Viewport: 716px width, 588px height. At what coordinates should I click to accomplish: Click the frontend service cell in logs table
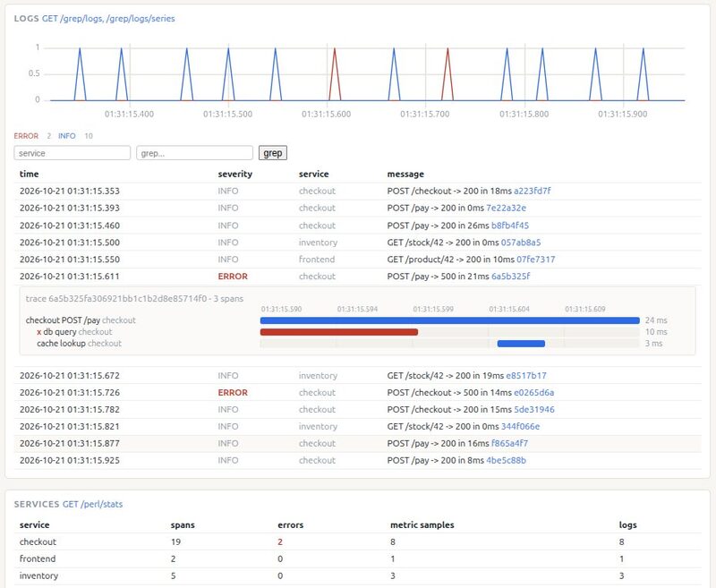pyautogui.click(x=317, y=260)
